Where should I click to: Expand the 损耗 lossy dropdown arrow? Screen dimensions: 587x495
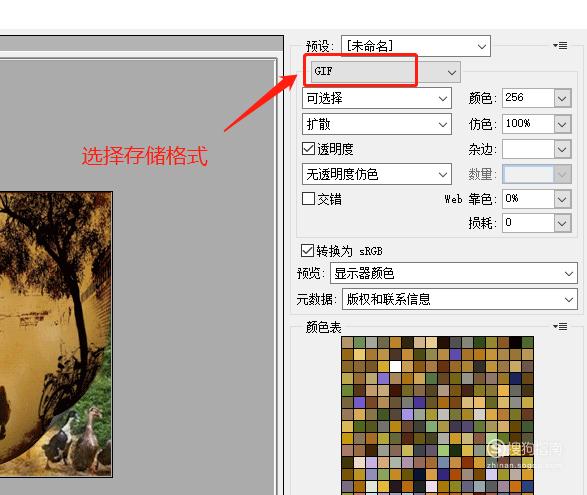pyautogui.click(x=562, y=223)
